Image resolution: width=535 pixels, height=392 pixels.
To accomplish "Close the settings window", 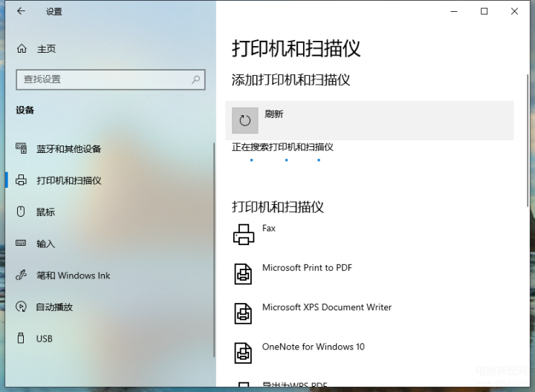I will [x=514, y=12].
